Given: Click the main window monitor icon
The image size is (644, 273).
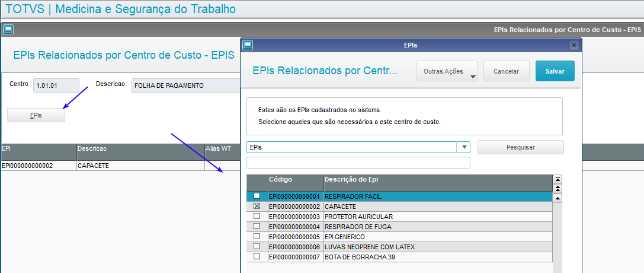Looking at the screenshot, I should pyautogui.click(x=8, y=30).
